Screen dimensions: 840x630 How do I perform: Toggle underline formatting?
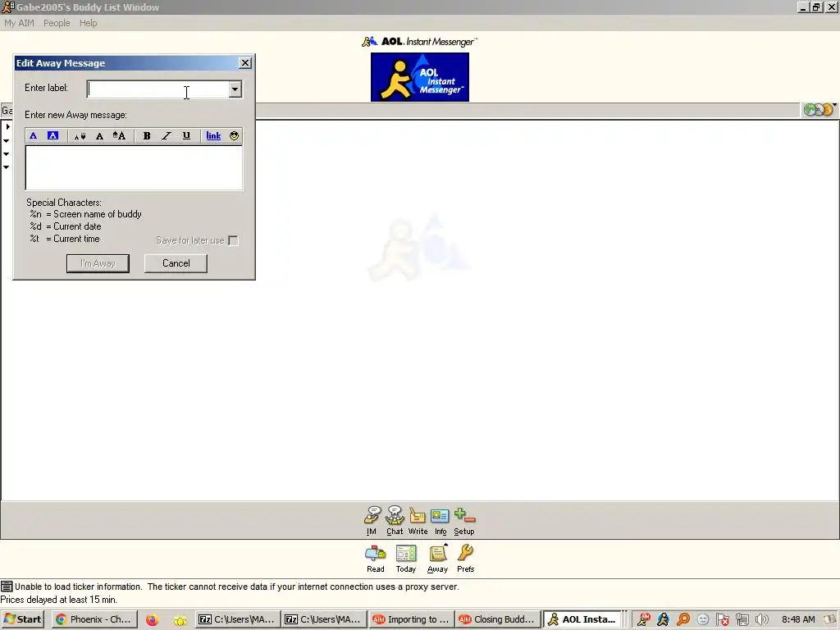(186, 135)
